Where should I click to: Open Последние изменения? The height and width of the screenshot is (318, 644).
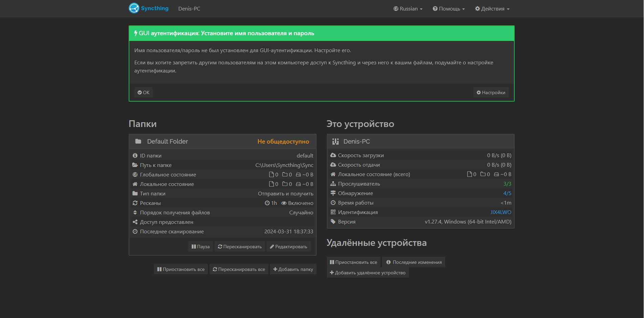point(414,262)
